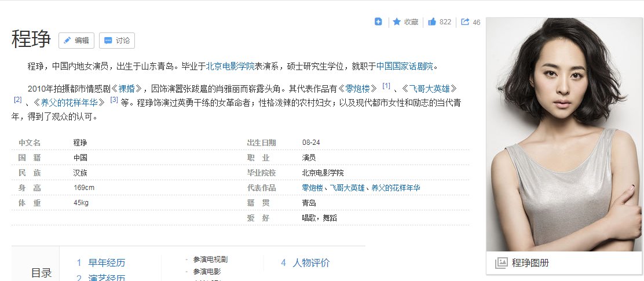Click the star favorite icon
This screenshot has width=644, height=281.
point(397,22)
